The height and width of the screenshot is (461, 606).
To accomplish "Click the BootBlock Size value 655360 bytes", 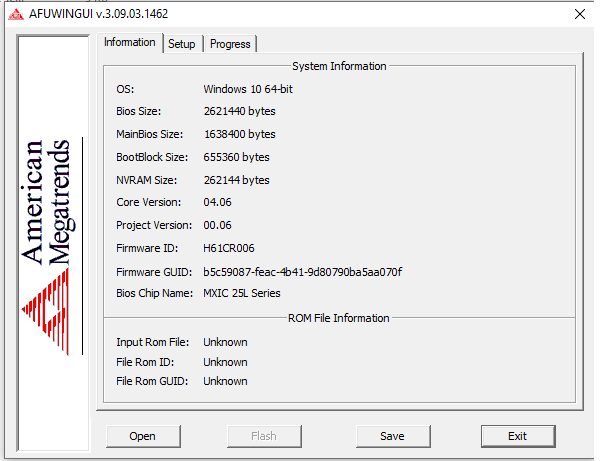I will [237, 157].
